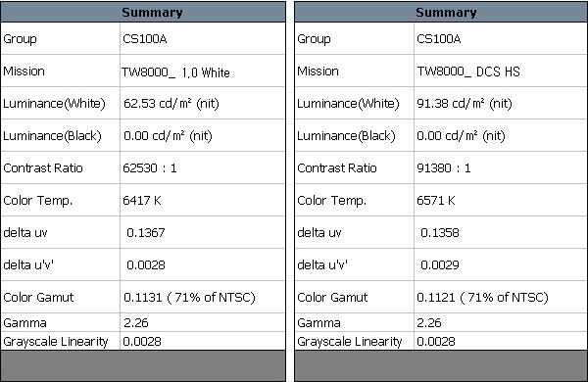The image size is (588, 382).
Task: Click the 91.38 cd/m² white luminance value
Action: 465,103
